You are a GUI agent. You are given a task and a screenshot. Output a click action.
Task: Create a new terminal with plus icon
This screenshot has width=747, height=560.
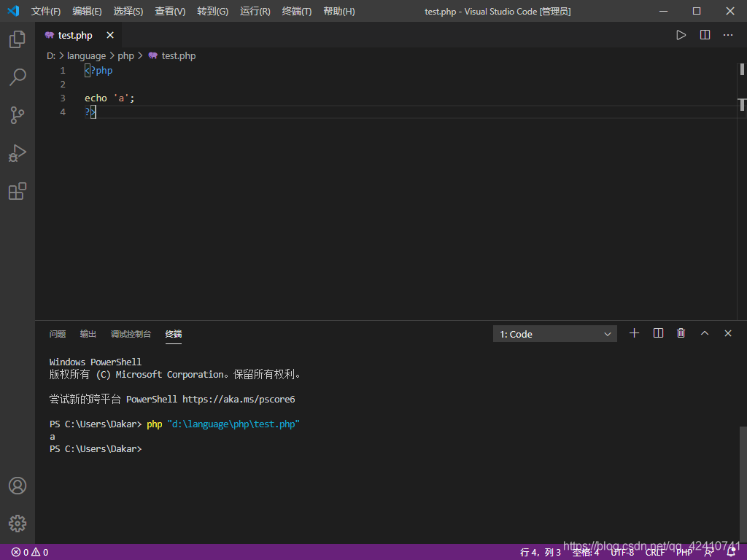pyautogui.click(x=634, y=333)
